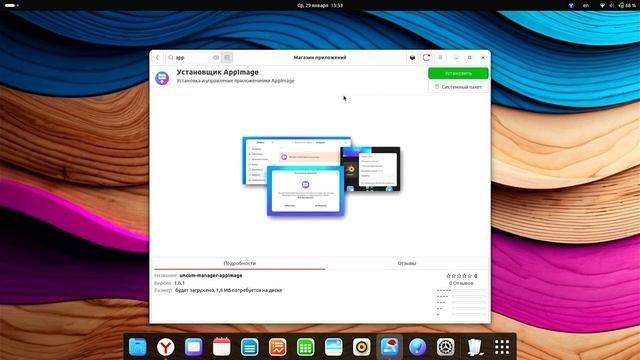
Task: Click the app store icon in the dock
Action: pyautogui.click(x=389, y=347)
